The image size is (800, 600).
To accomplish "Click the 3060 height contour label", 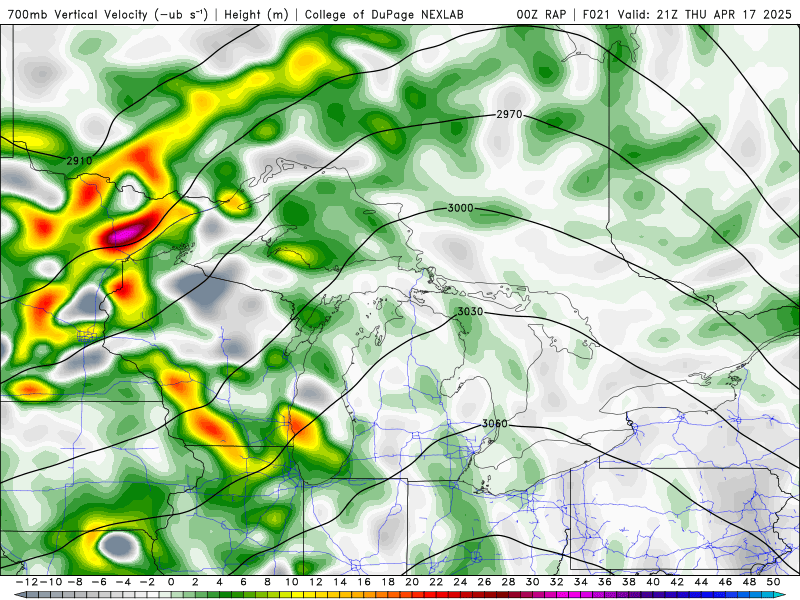I will [495, 424].
